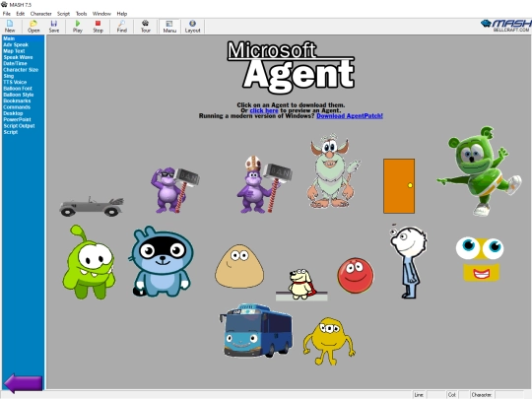Select Sing in the sidebar
532x399 pixels.
[9, 76]
